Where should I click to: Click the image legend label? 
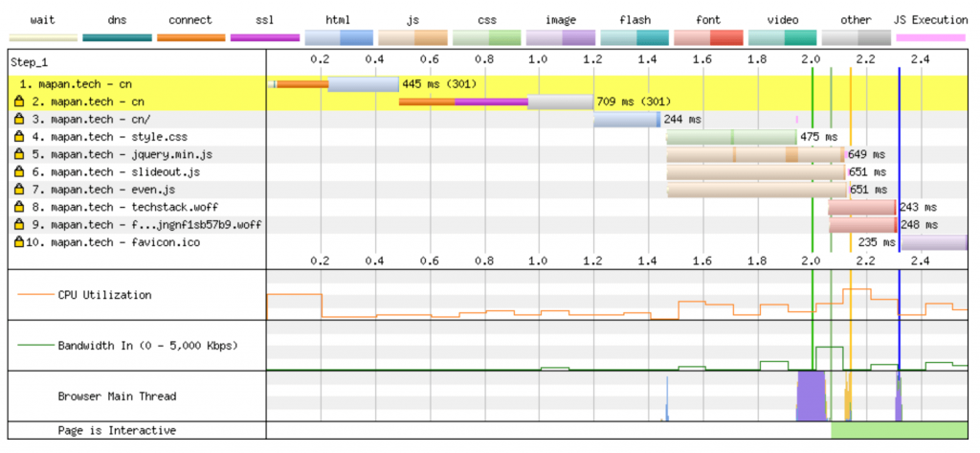(560, 20)
